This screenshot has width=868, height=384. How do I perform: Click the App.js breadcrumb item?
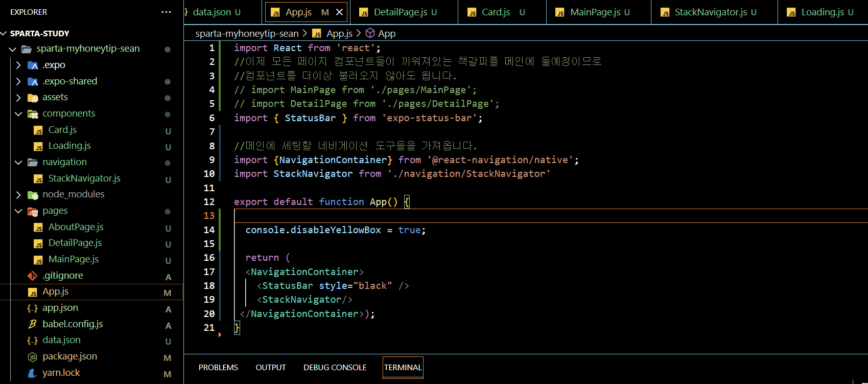point(339,33)
